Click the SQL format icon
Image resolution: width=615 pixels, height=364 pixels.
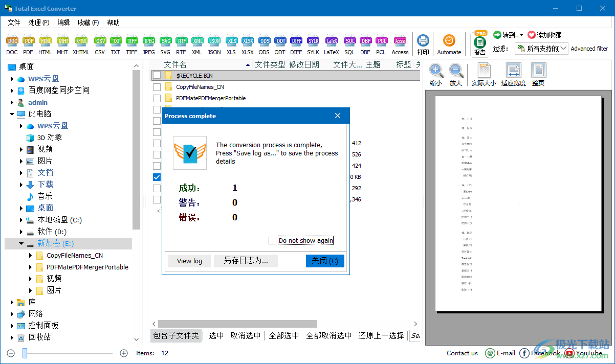(x=349, y=45)
